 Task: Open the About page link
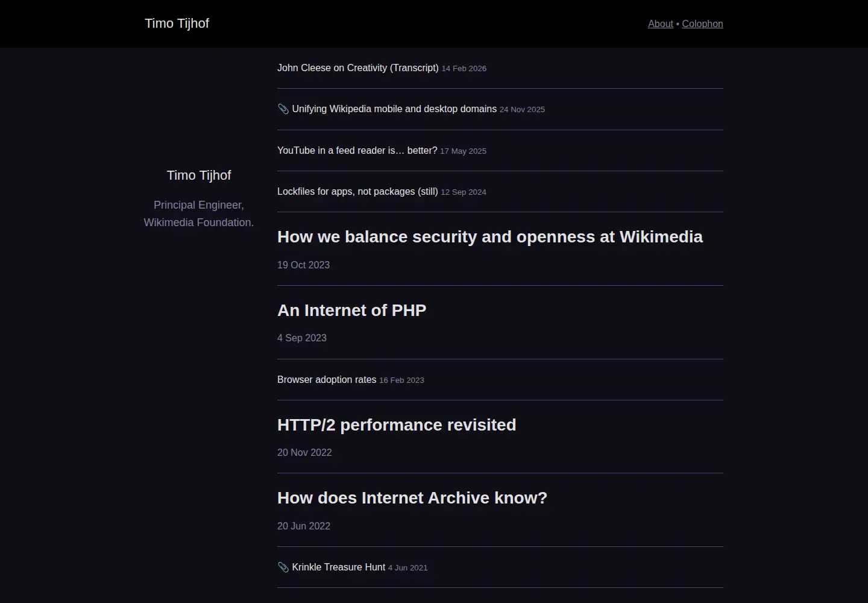660,24
